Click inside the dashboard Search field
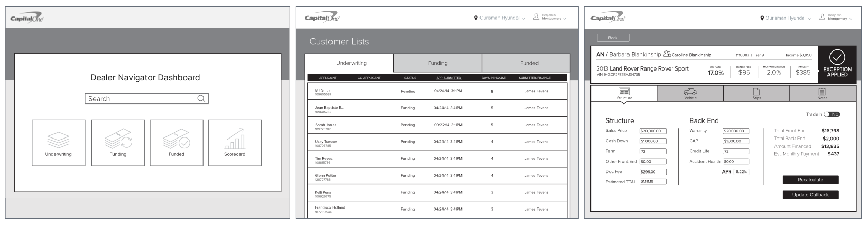The image size is (868, 225). [146, 98]
